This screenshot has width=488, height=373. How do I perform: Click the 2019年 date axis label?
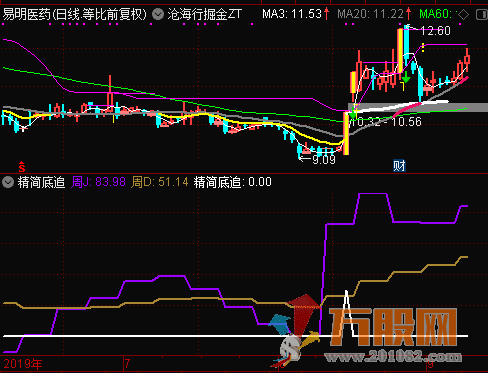23,364
